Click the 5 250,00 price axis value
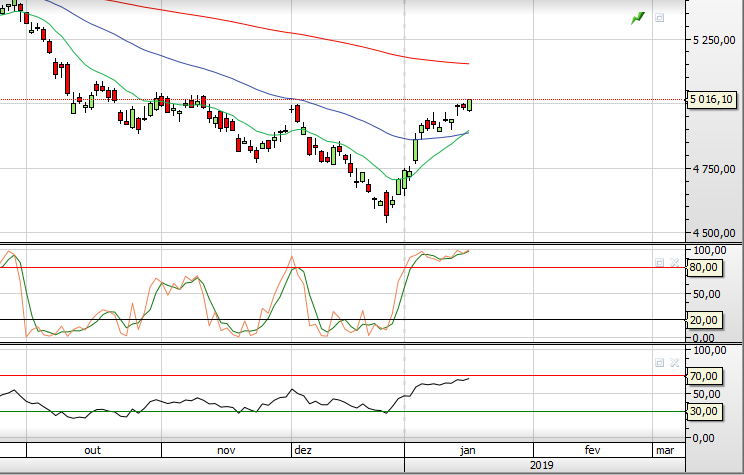The image size is (744, 475). [714, 40]
